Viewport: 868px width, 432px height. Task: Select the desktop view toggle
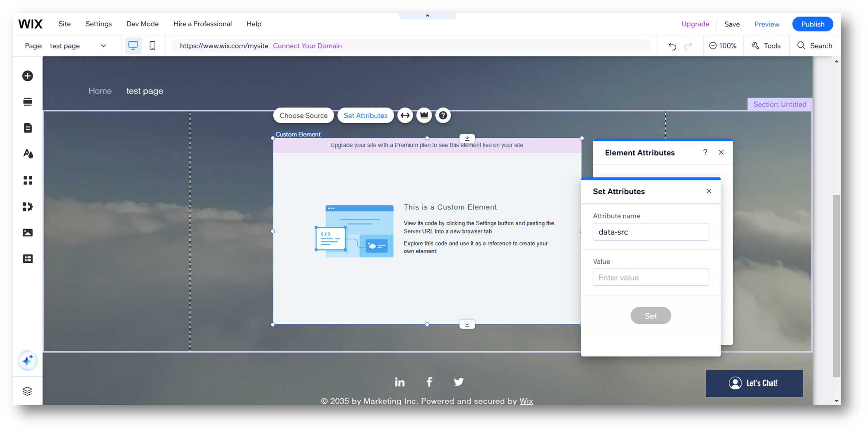click(x=133, y=46)
